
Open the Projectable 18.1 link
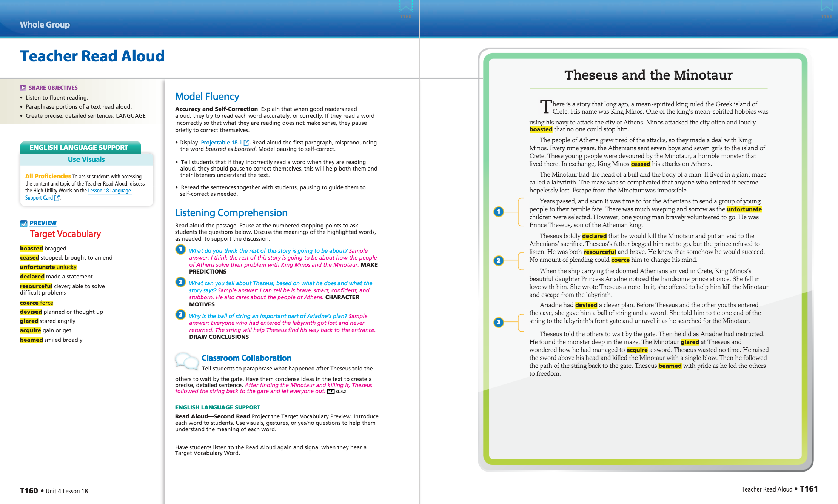[x=221, y=143]
